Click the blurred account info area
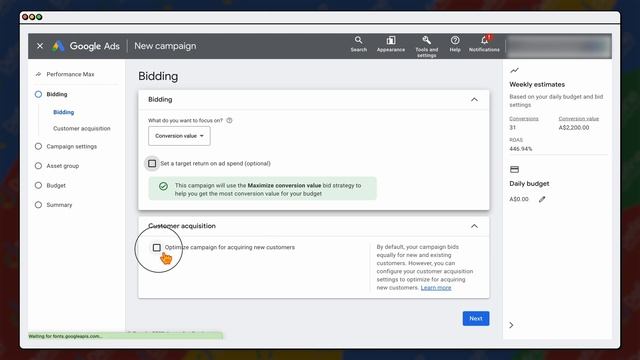The image size is (640, 360). pyautogui.click(x=558, y=46)
